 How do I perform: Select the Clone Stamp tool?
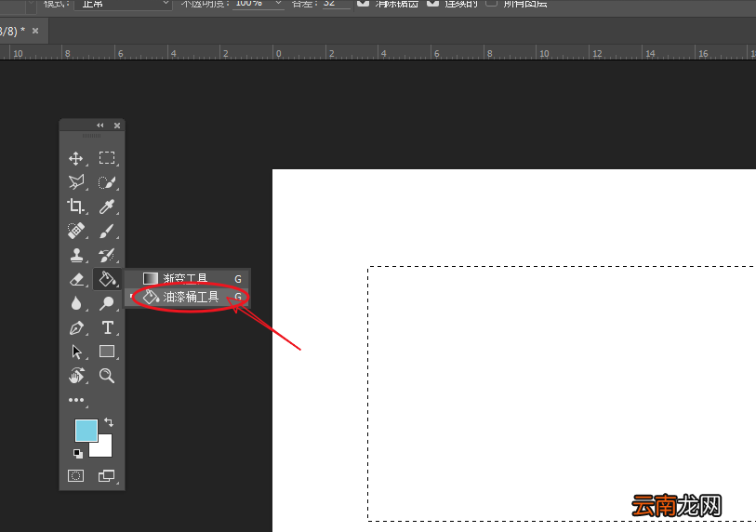coord(75,255)
